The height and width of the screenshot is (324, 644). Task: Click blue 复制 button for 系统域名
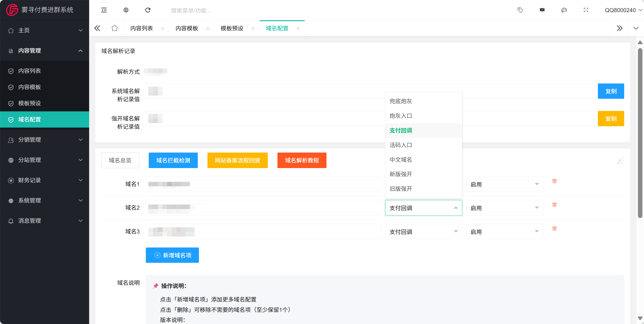[611, 91]
